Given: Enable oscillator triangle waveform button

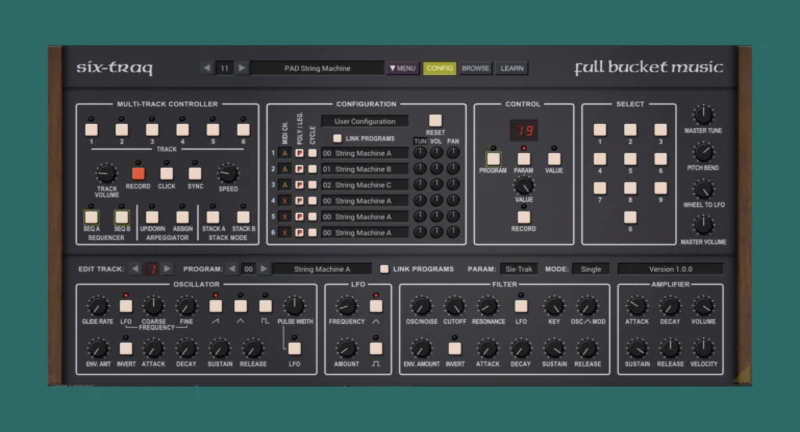Looking at the screenshot, I should tap(240, 306).
